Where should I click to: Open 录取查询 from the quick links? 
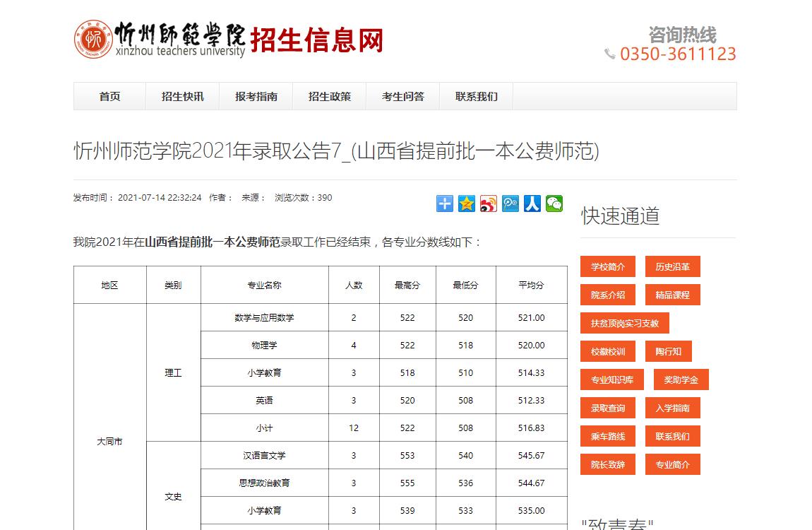(x=608, y=408)
